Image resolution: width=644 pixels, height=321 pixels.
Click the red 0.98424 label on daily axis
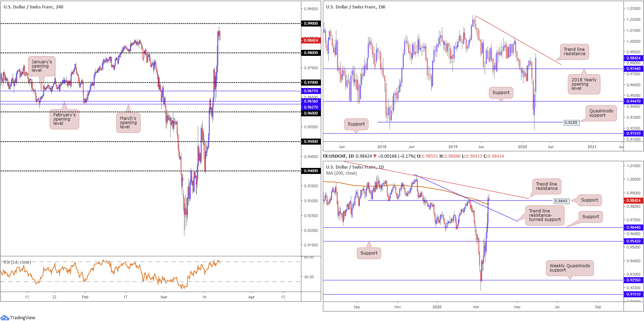633,200
